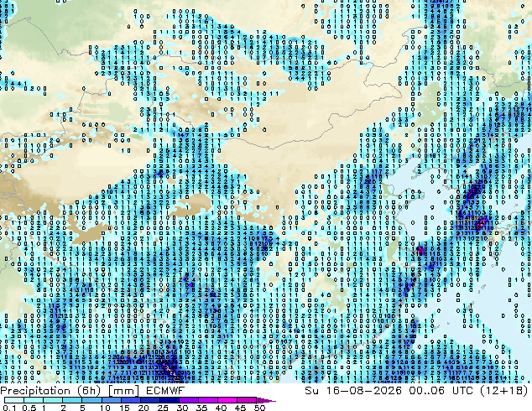This screenshot has width=532, height=411.
Task: Click the '30' legend value
Action: pos(182,408)
